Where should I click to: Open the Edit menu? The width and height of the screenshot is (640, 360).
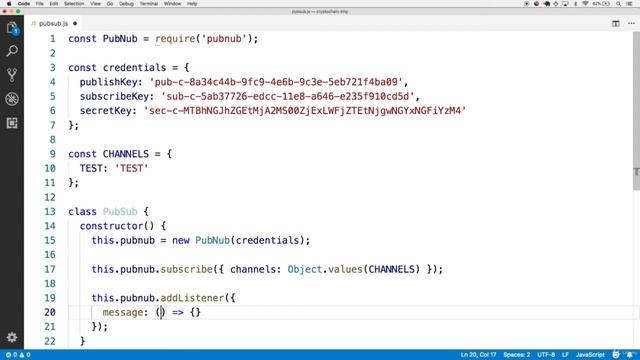click(x=53, y=4)
